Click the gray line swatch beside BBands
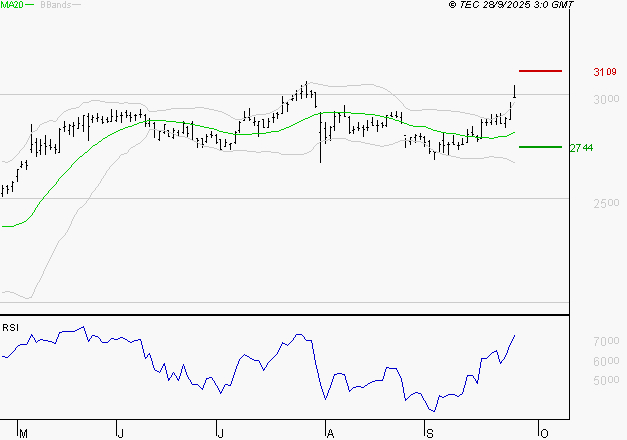Screen dimensions: 627x440 click(x=80, y=6)
